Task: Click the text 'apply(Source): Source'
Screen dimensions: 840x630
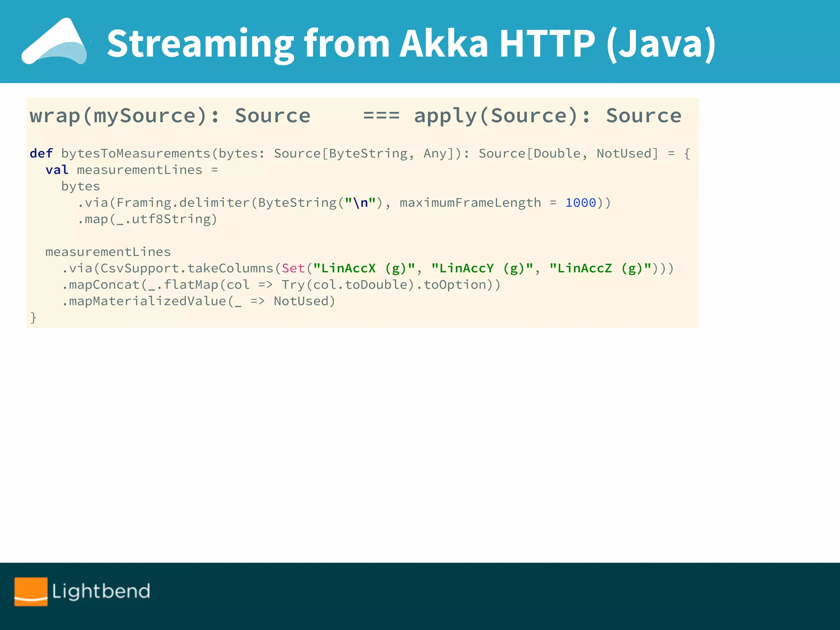Action: click(548, 116)
